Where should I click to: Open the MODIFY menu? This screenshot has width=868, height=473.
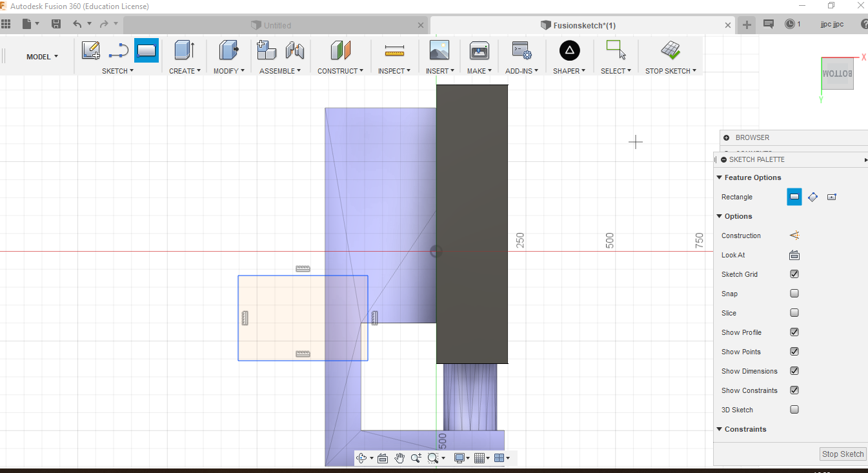tap(228, 71)
